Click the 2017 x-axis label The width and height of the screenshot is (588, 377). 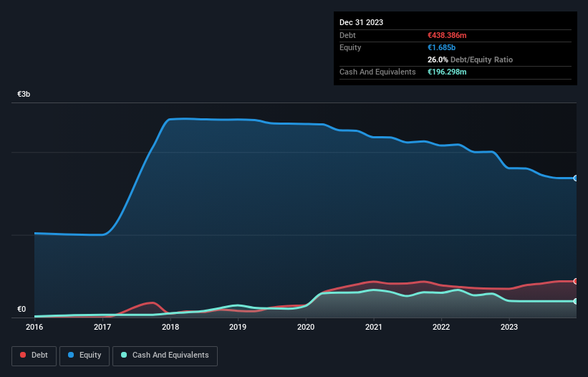pyautogui.click(x=102, y=327)
